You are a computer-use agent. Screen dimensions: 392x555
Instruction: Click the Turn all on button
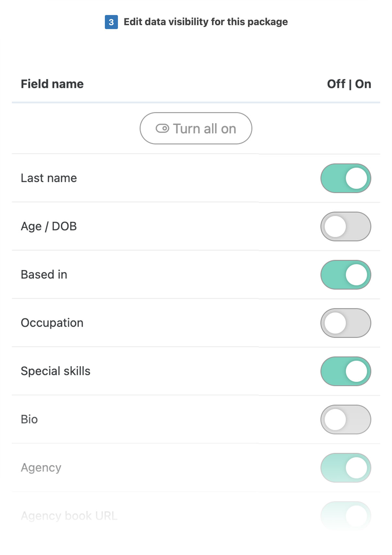(196, 128)
